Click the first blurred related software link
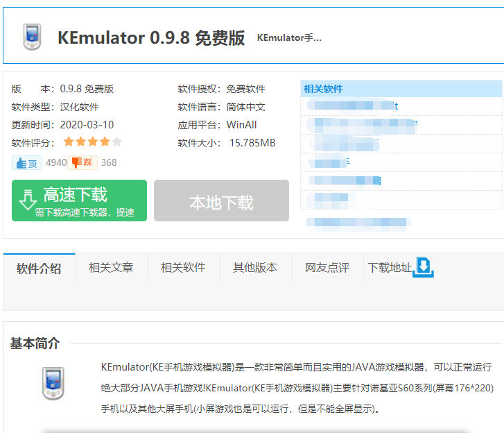This screenshot has height=433, width=504. click(x=353, y=106)
